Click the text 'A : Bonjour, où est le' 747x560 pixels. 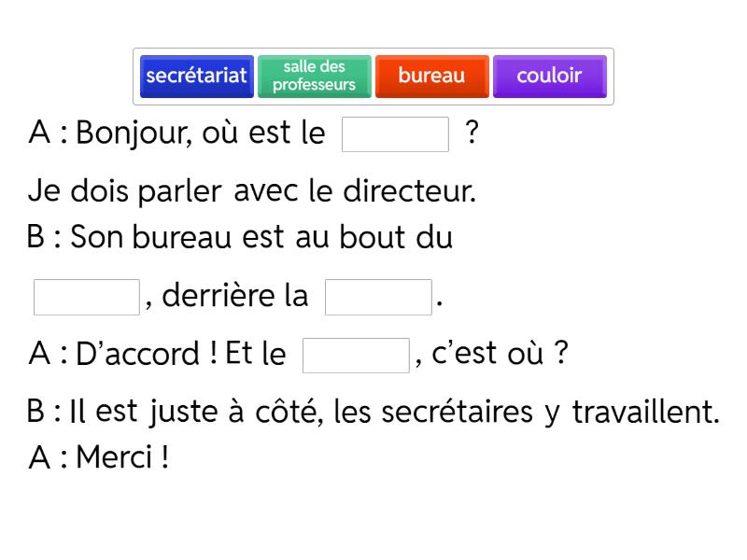tap(177, 134)
